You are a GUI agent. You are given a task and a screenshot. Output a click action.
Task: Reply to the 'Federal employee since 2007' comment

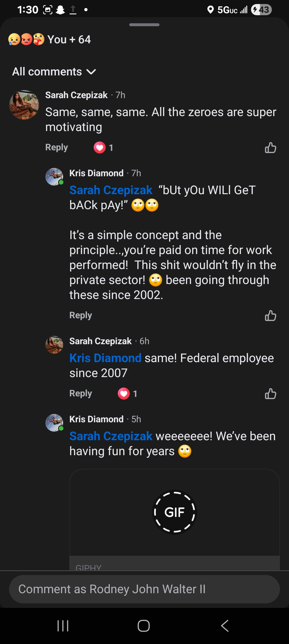pos(81,393)
